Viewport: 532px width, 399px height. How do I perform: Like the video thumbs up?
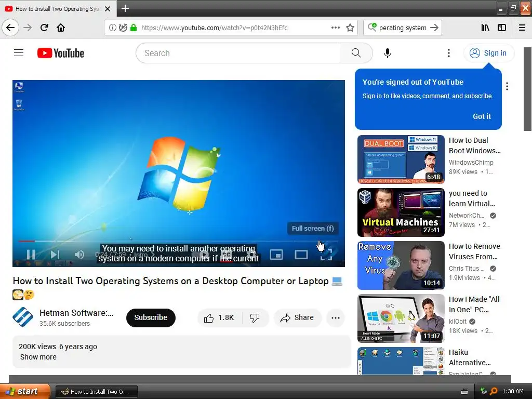coord(219,317)
